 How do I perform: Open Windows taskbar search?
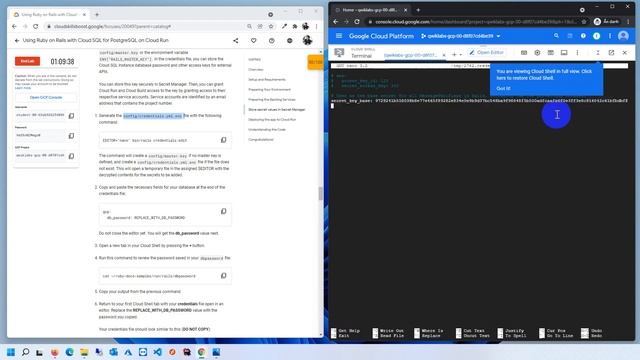[x=25, y=352]
